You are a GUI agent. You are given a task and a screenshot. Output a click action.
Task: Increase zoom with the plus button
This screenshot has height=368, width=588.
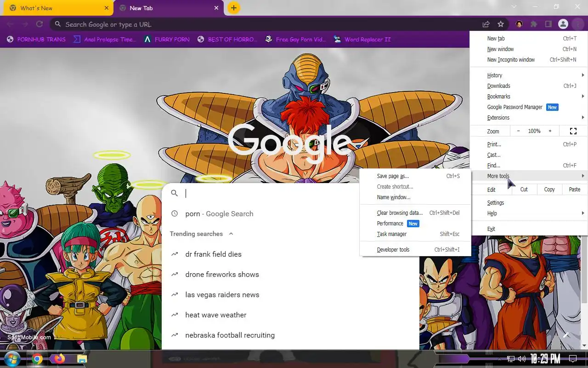550,131
